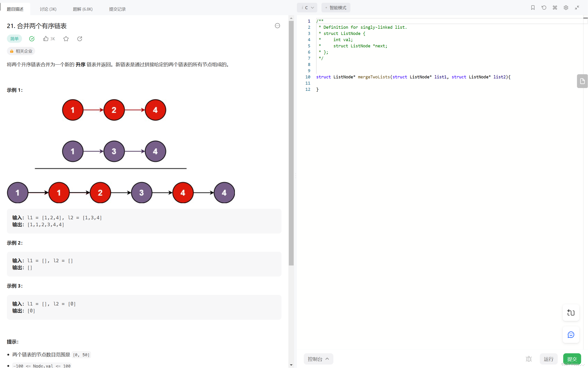The image size is (588, 368).
Task: Open the 题目描述 tab
Action: point(15,9)
